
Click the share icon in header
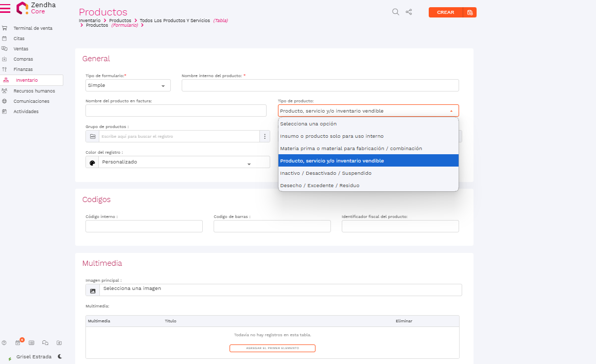(x=409, y=12)
